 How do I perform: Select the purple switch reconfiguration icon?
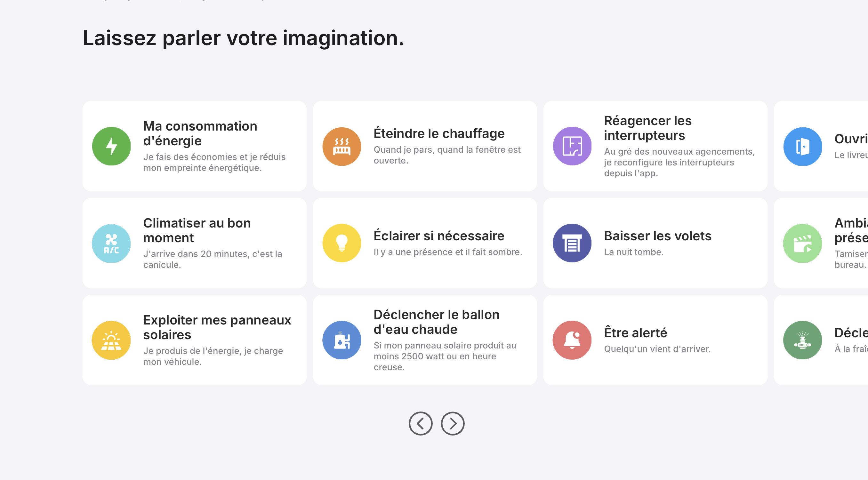(x=572, y=146)
